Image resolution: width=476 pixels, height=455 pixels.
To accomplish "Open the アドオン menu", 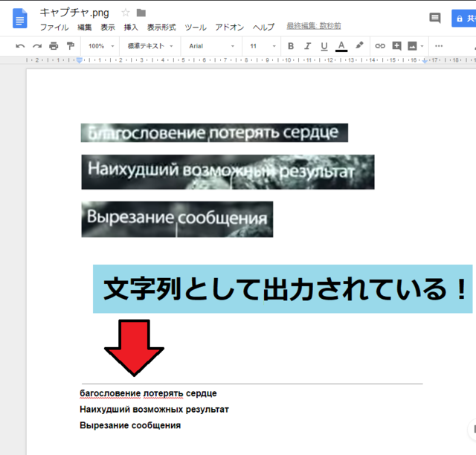I will pos(230,28).
